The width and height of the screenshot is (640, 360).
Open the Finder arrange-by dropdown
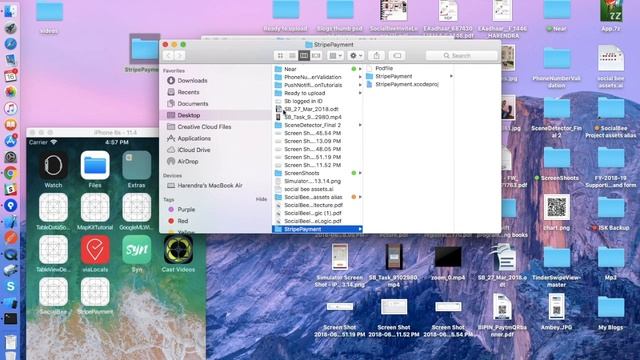336,56
